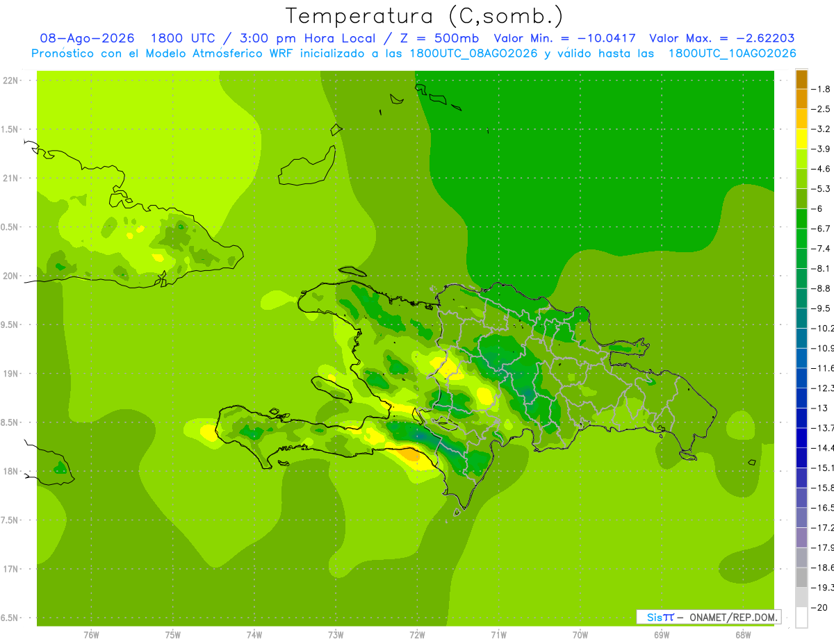Click the 'Pronostico con el Modelo Atmosferico WRF' line
Viewport: 834px width, 644px height.
click(x=414, y=53)
